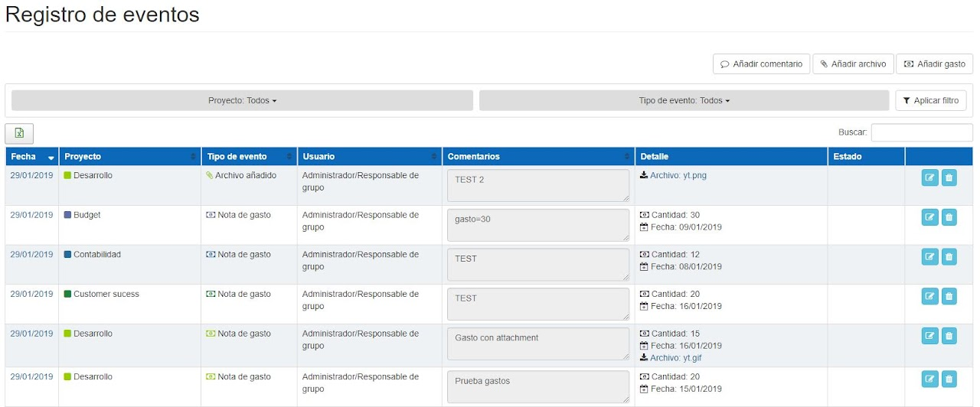Edit the gasto=30 Budget row

click(x=929, y=217)
